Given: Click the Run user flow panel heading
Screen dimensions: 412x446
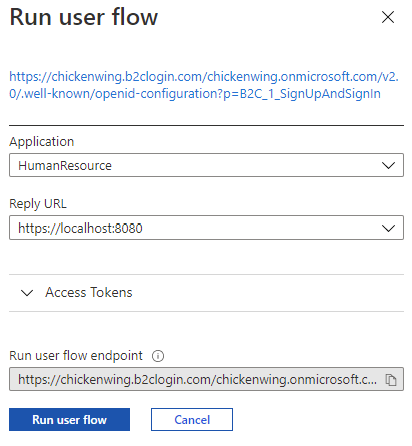Looking at the screenshot, I should pyautogui.click(x=84, y=17).
